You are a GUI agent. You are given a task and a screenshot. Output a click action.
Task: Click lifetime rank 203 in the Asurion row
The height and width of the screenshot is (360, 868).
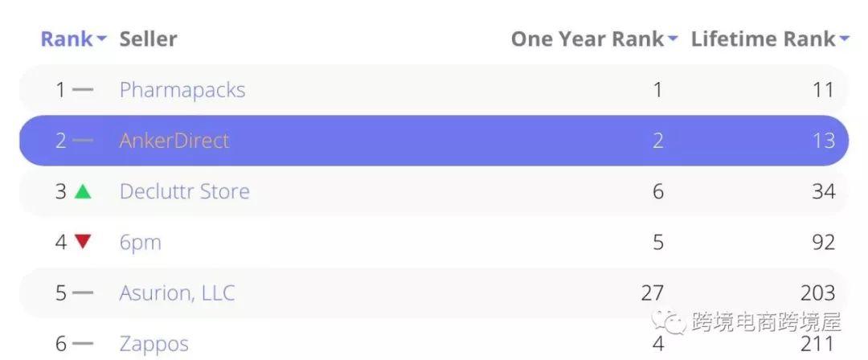point(817,293)
